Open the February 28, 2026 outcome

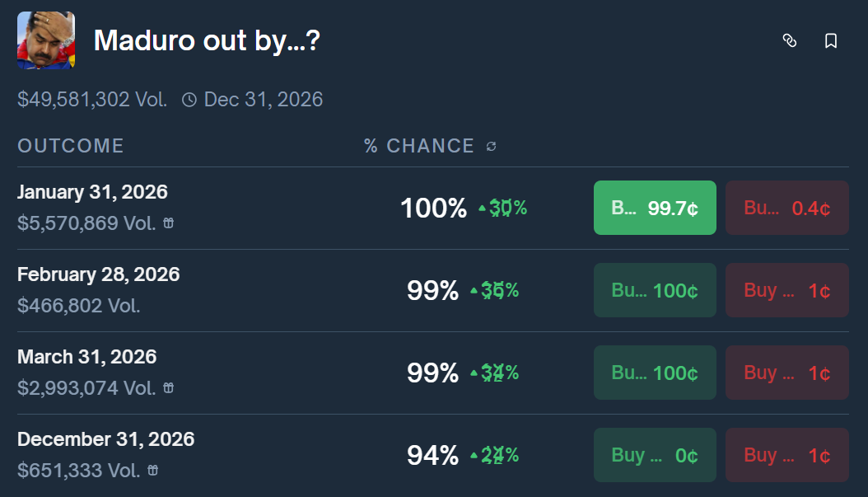pos(98,274)
